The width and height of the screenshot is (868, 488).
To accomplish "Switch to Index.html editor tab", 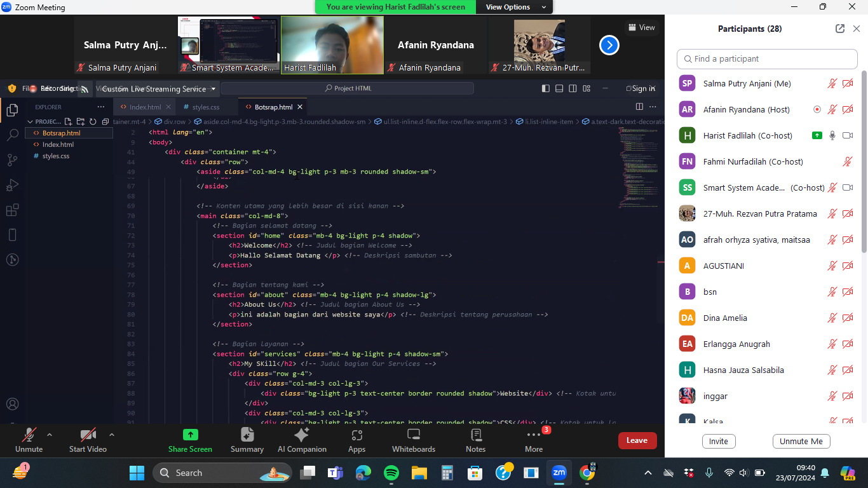I will tap(146, 107).
